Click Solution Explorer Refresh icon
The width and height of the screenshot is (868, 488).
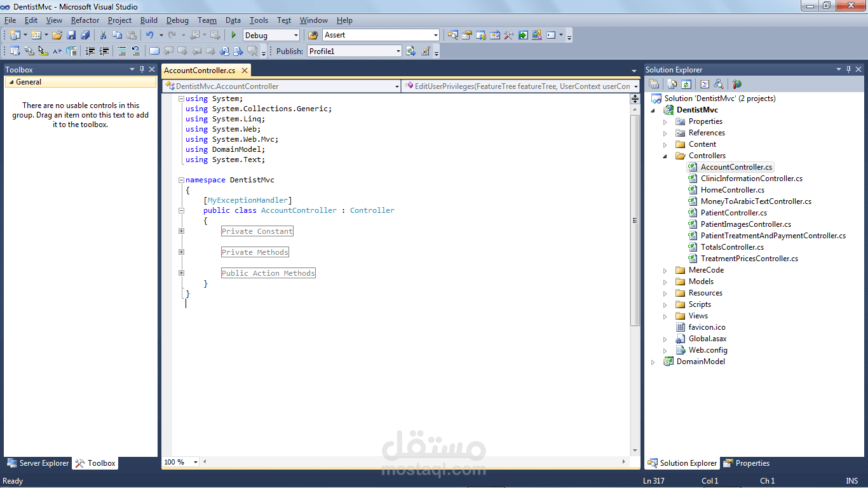click(x=686, y=84)
